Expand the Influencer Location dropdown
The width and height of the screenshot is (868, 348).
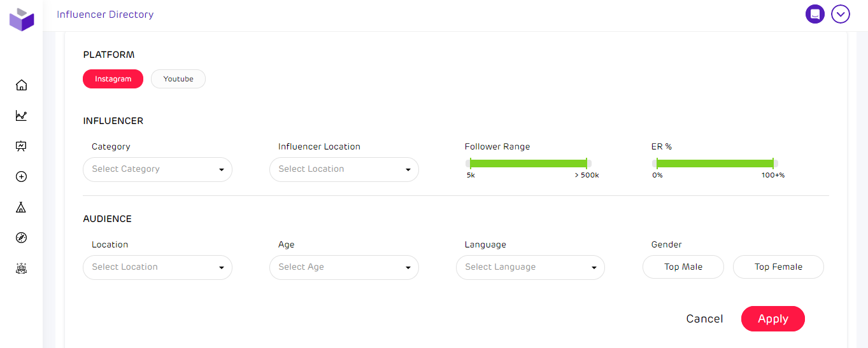[x=344, y=169]
